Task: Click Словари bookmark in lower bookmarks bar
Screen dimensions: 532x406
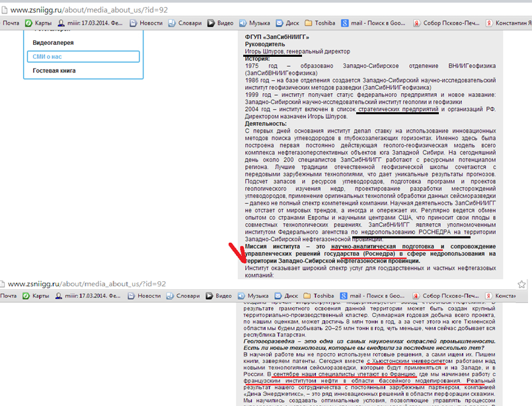Action: [x=183, y=296]
